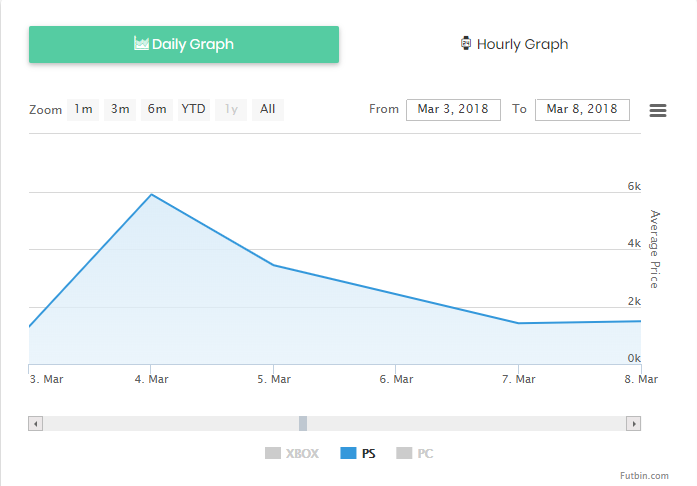697x486 pixels.
Task: Click the grey XBOX legend swatch
Action: pos(272,453)
